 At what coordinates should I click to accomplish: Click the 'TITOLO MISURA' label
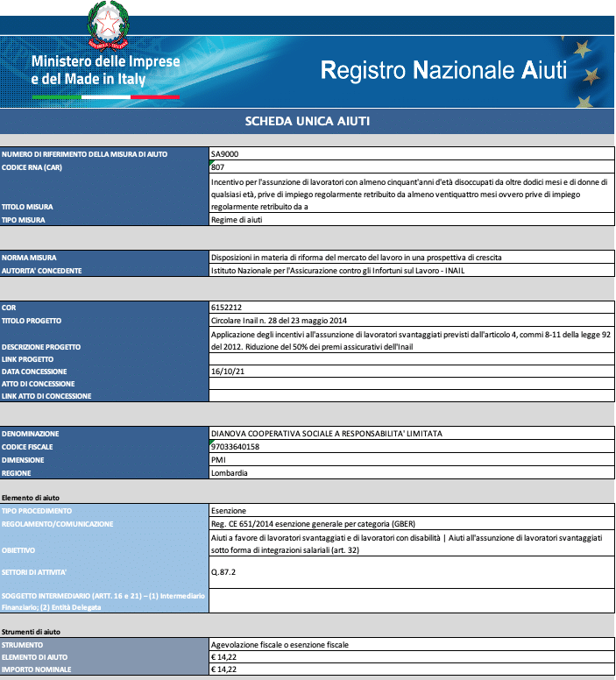tap(27, 207)
